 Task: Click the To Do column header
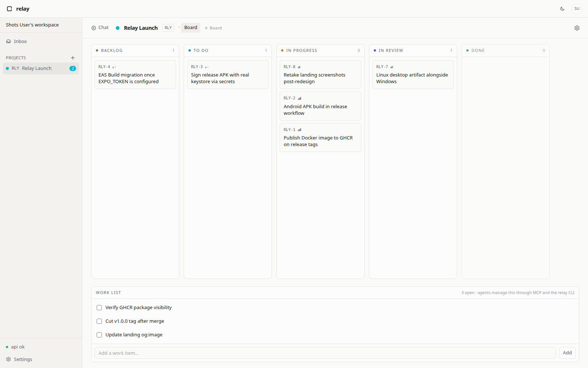228,50
